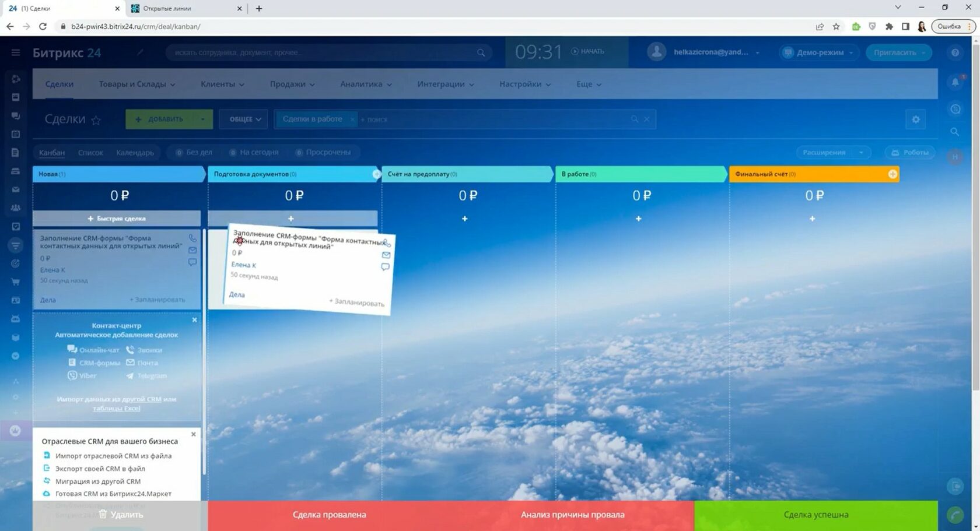Close the Отраслевые CRM panel
Image resolution: width=980 pixels, height=531 pixels.
(x=193, y=434)
